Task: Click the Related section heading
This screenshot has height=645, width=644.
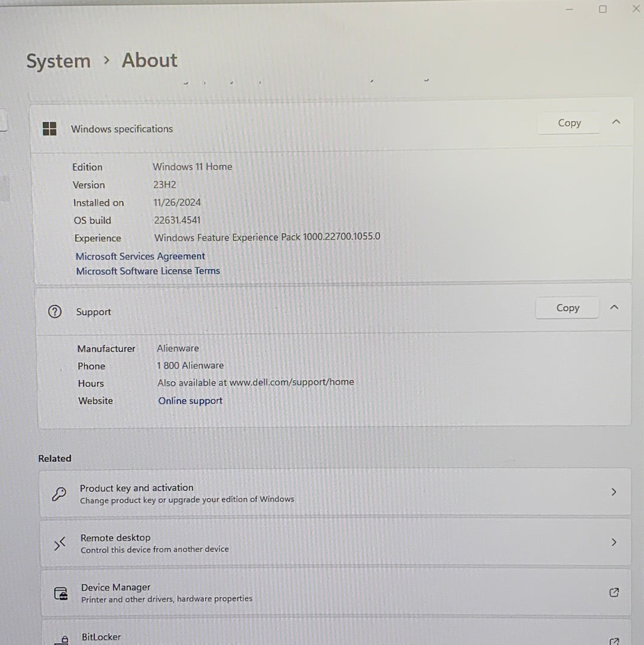Action: 55,458
